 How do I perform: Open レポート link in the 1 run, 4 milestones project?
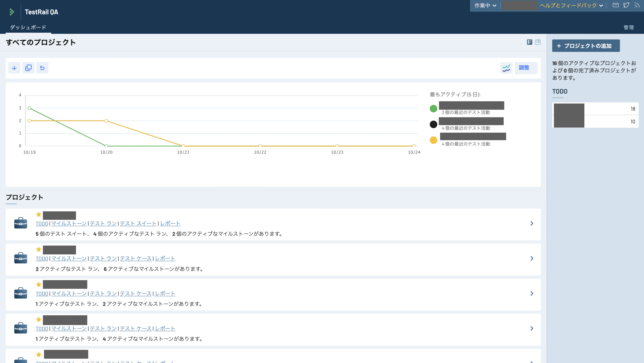click(x=165, y=328)
